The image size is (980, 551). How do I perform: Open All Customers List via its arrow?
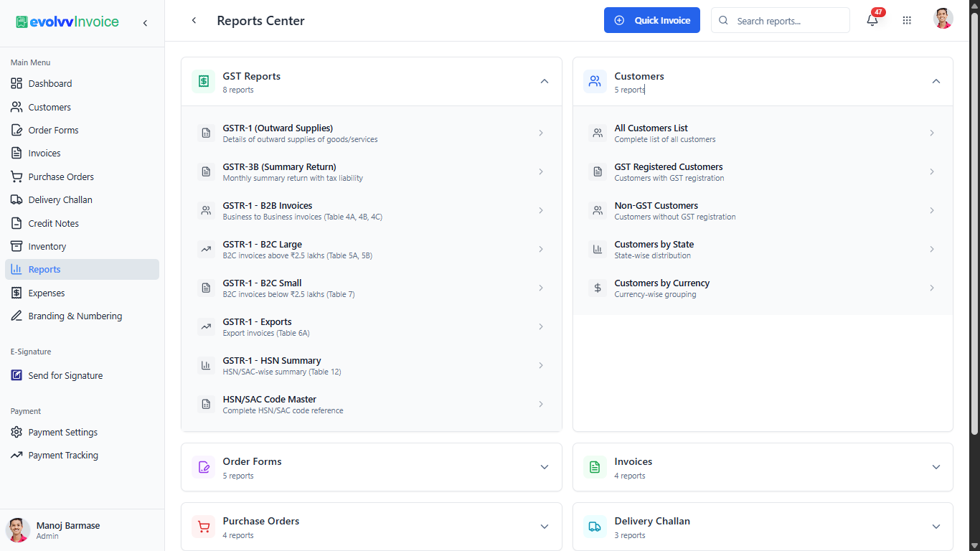point(932,133)
